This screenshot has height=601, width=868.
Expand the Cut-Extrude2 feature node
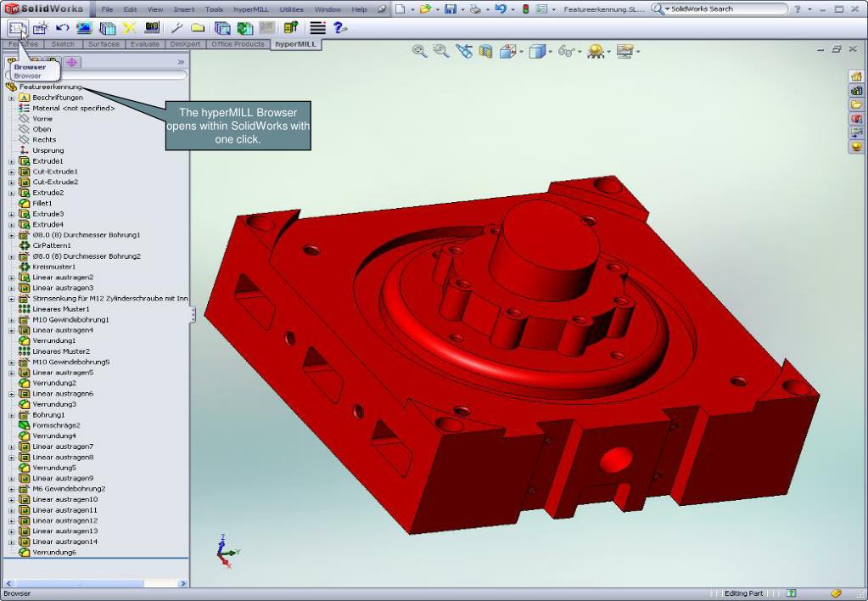11,183
